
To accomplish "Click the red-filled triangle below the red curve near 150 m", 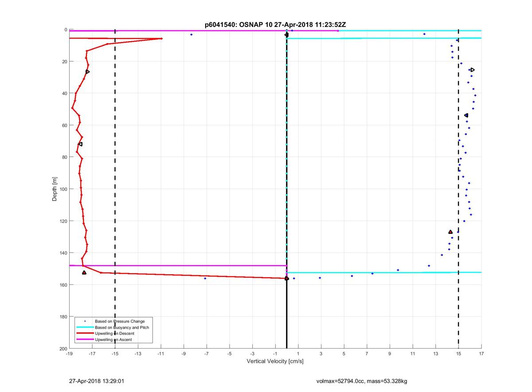I will point(84,272).
